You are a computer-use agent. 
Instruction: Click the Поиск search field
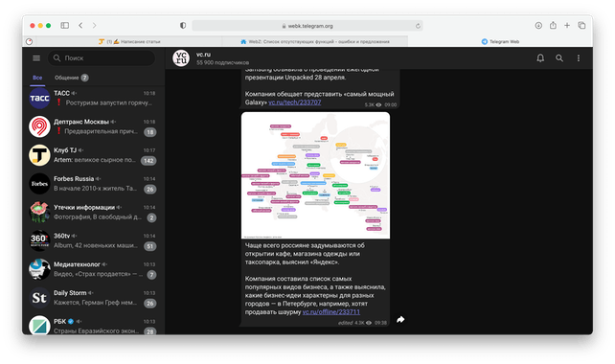coord(102,58)
